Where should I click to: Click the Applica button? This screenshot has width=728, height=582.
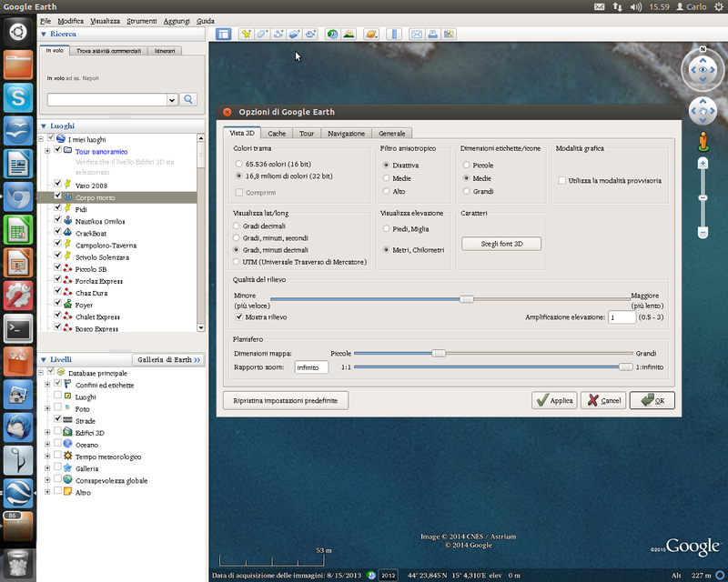555,400
